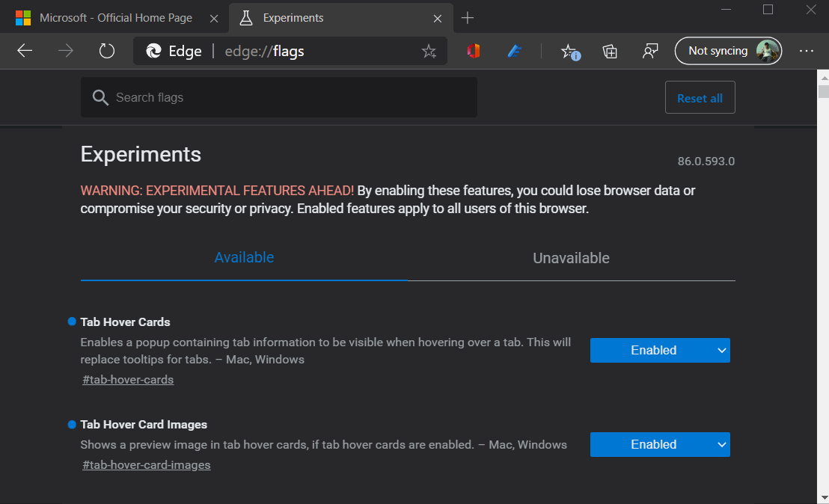Click the Microsoft logo favicon on first tab
The height and width of the screenshot is (504, 829).
tap(22, 18)
